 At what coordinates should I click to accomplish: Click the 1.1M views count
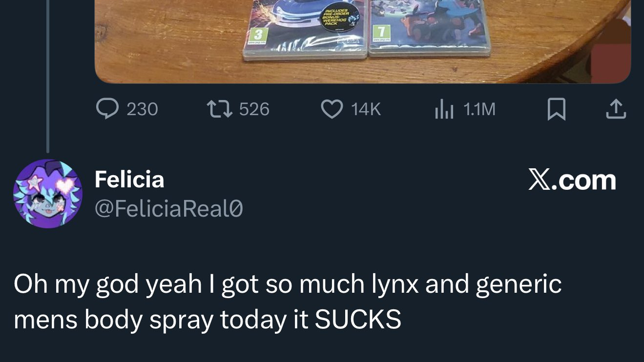479,109
